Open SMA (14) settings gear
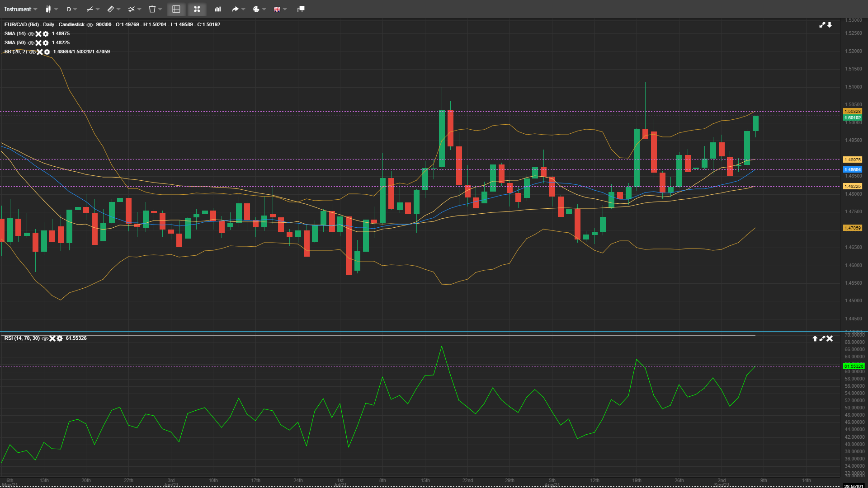Screen dimensions: 868x488 tap(46, 34)
